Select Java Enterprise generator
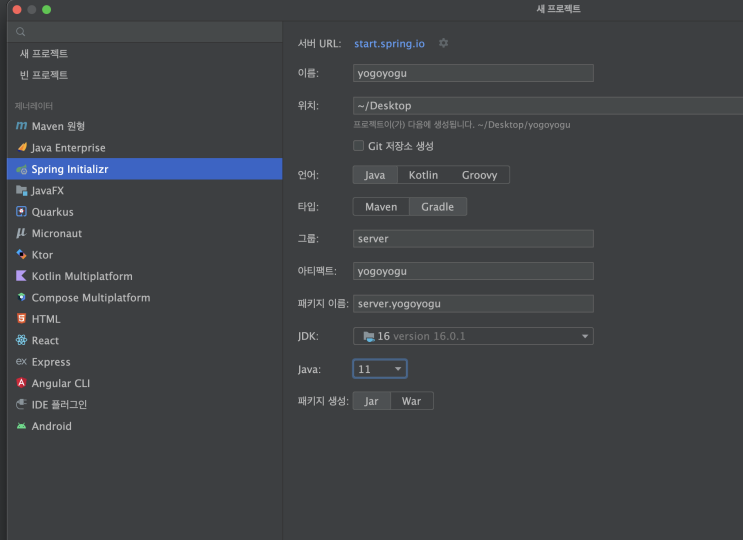 [x=145, y=147]
